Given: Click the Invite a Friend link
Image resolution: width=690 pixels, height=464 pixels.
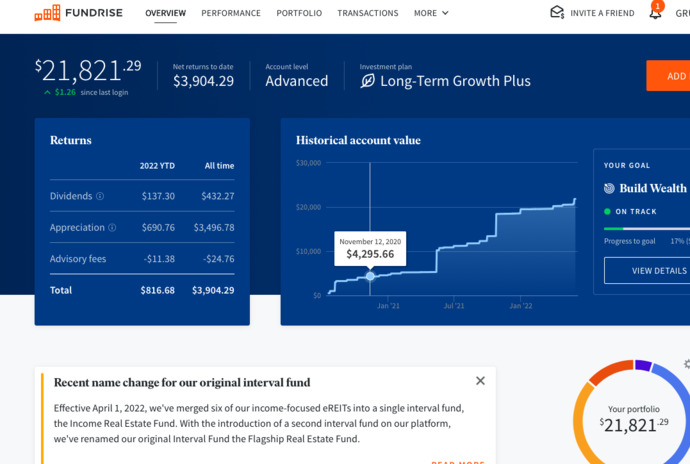Looking at the screenshot, I should [602, 13].
